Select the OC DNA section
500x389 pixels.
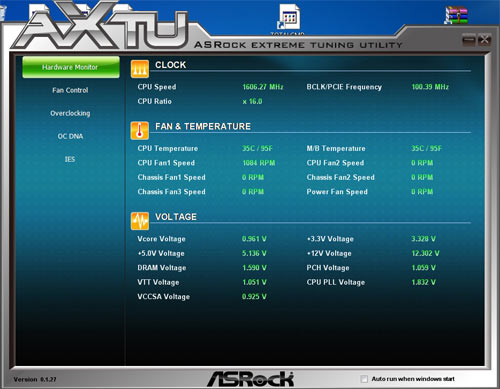coord(70,136)
